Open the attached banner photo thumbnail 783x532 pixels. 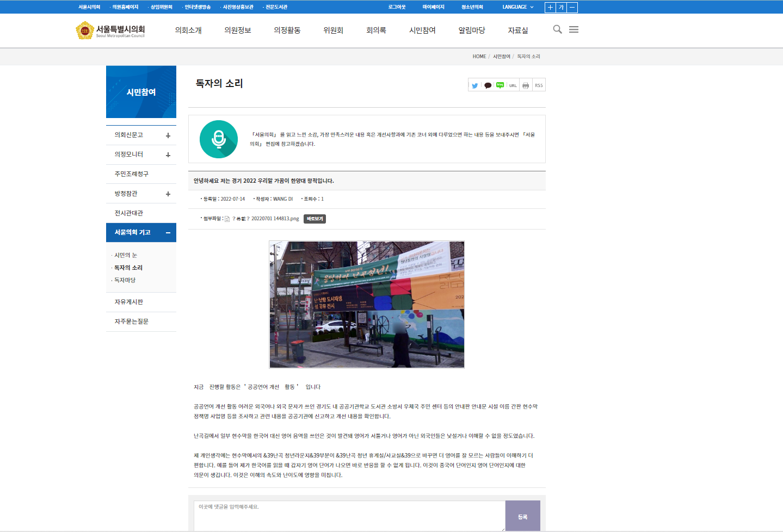point(367,305)
